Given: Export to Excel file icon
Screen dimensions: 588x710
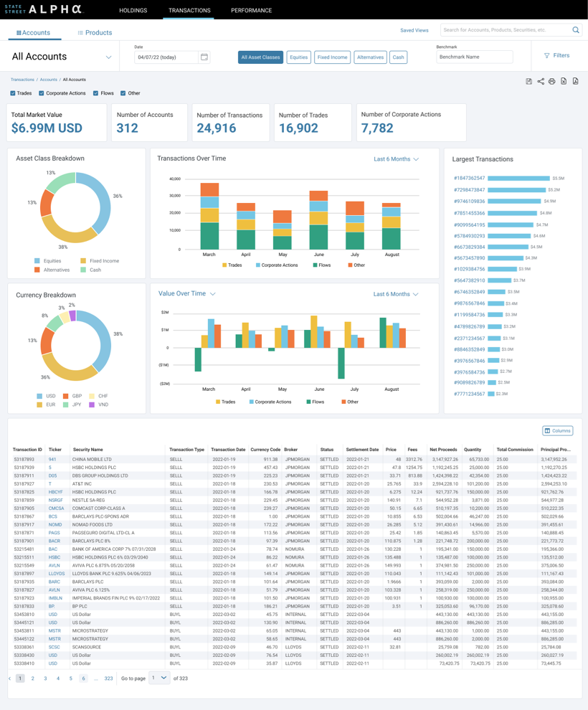Looking at the screenshot, I should click(x=564, y=82).
